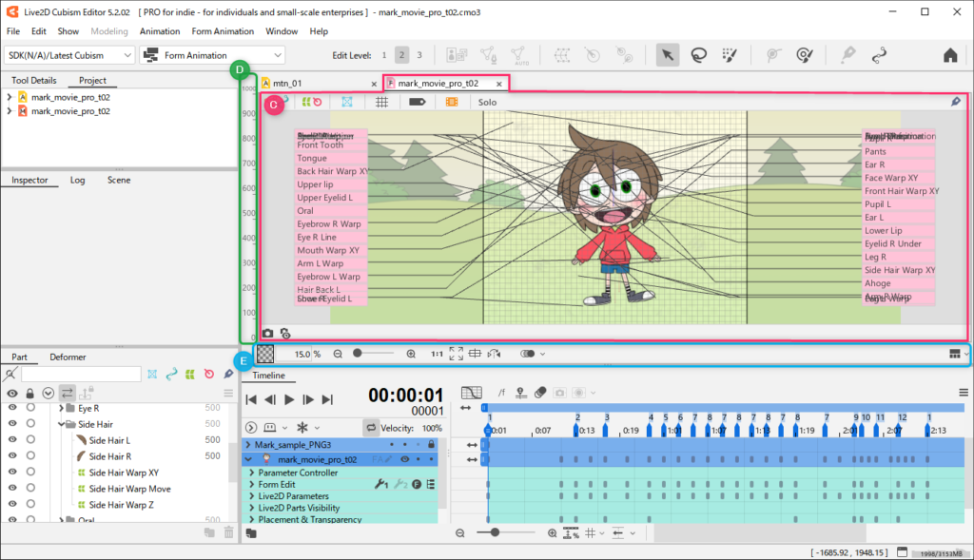This screenshot has height=560, width=974.
Task: Expand first mark_movie_pro_t02 project item
Action: 10,97
